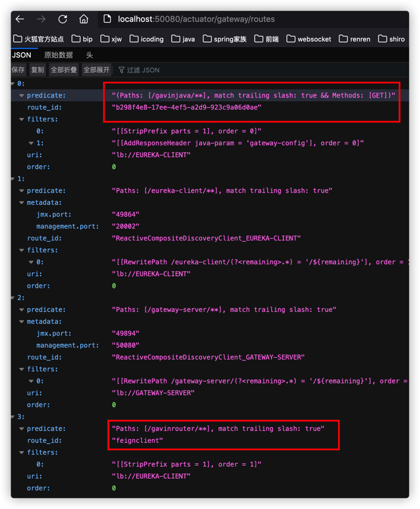Image resolution: width=420 pixels, height=509 pixels.
Task: Click 全部折叠 collapse all button
Action: coord(64,70)
